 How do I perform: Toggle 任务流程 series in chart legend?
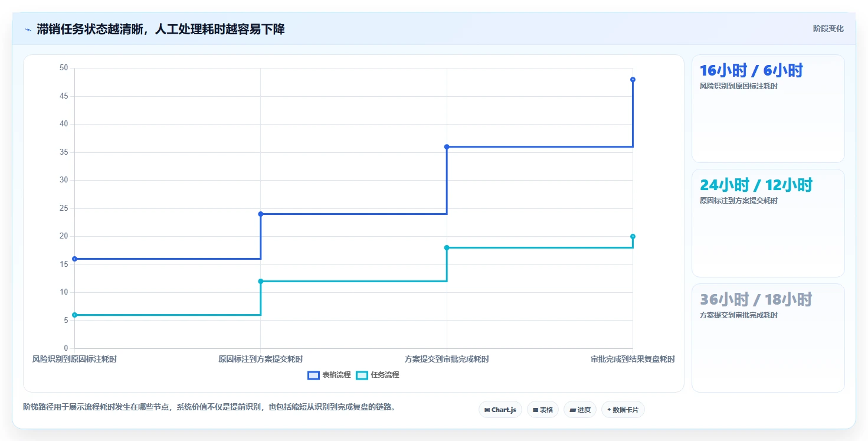click(x=378, y=375)
